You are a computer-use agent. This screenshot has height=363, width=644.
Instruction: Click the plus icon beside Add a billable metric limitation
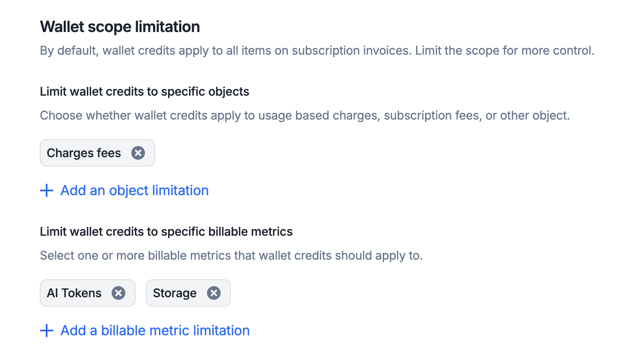click(47, 331)
